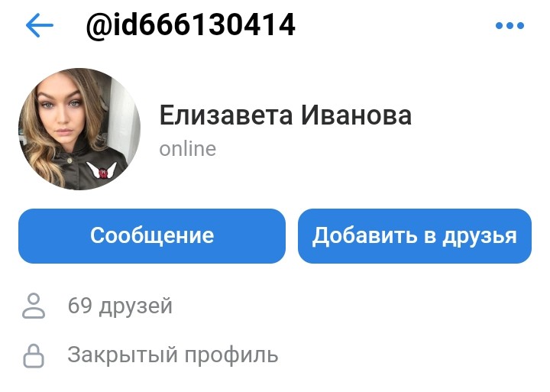Click the name Елизавета Иванова
550x392 pixels.
click(286, 115)
